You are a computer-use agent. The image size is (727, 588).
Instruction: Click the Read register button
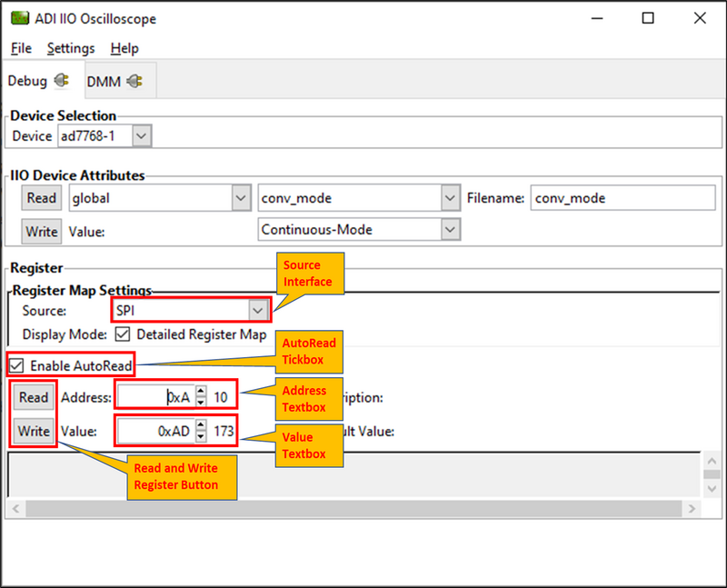(33, 397)
